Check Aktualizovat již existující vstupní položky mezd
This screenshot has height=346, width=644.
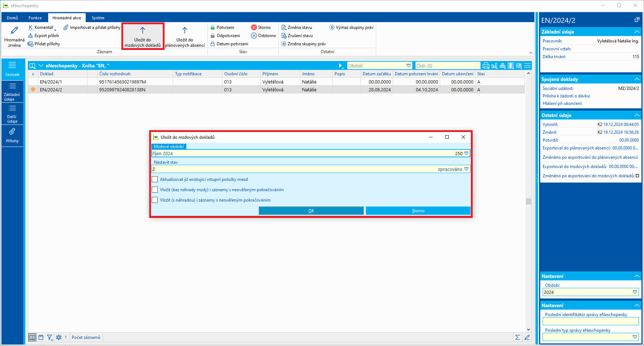click(x=155, y=179)
